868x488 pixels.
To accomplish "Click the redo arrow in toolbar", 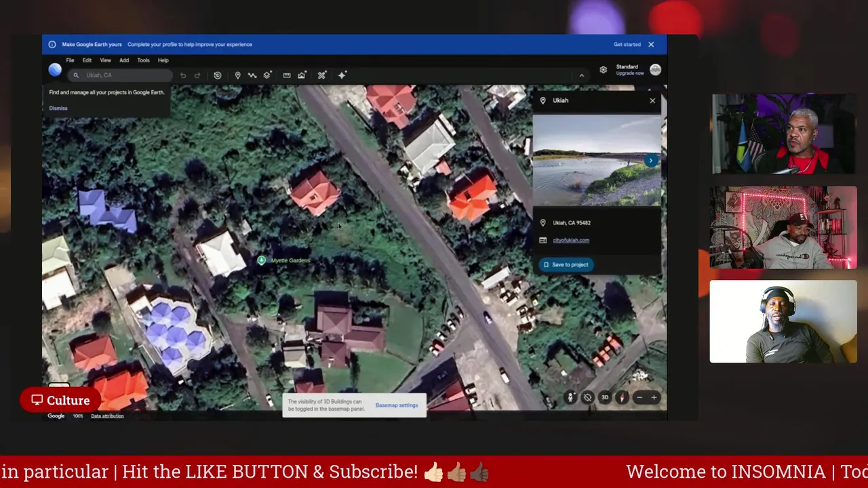I will click(x=197, y=75).
